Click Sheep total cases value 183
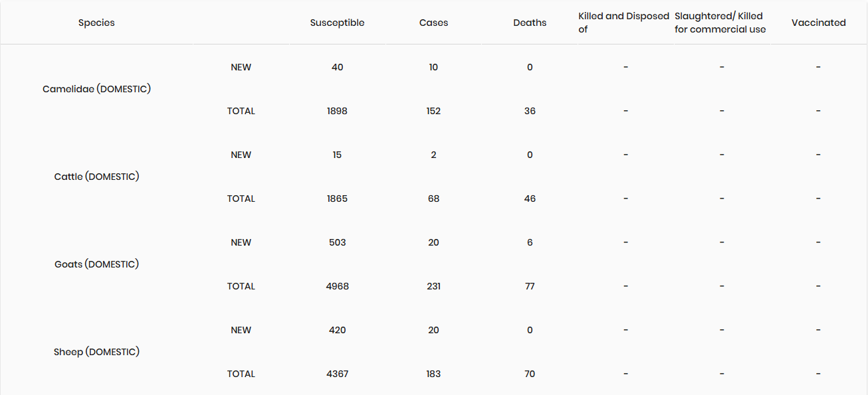Screen dimensions: 868x395 click(x=433, y=374)
